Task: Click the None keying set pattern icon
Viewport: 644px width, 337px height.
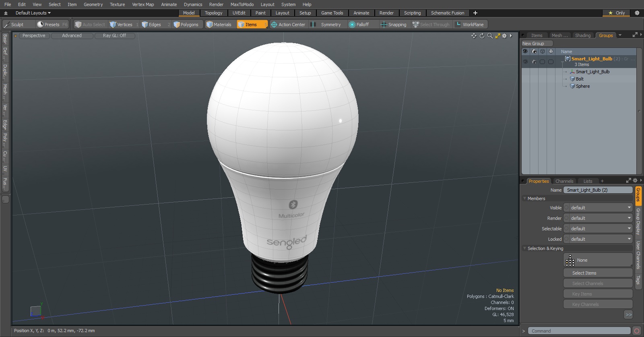Action: (x=570, y=260)
